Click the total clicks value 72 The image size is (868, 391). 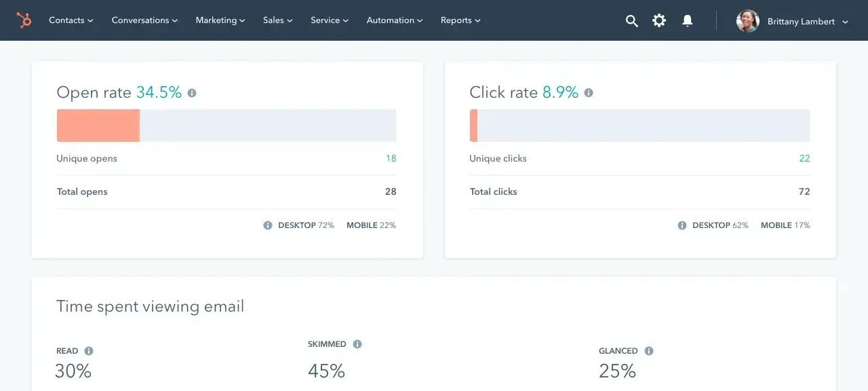(x=804, y=191)
